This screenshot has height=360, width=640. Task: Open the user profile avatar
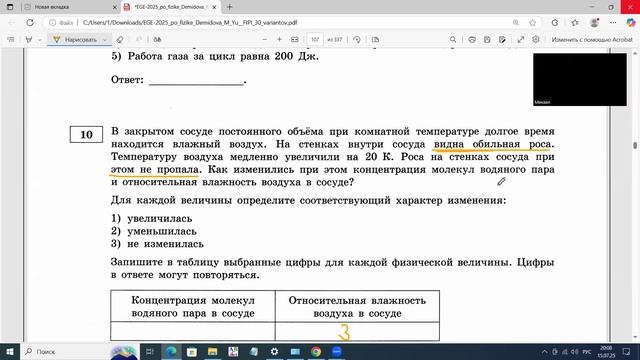point(594,23)
